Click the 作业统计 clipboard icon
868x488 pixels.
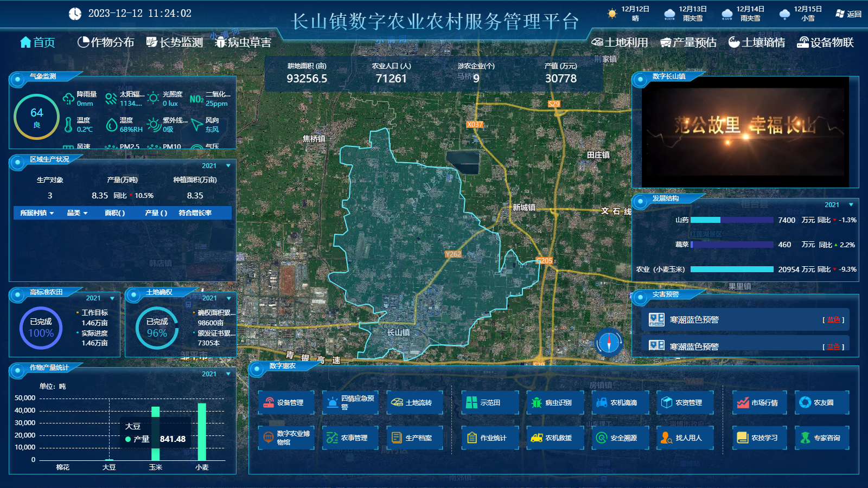click(x=471, y=438)
